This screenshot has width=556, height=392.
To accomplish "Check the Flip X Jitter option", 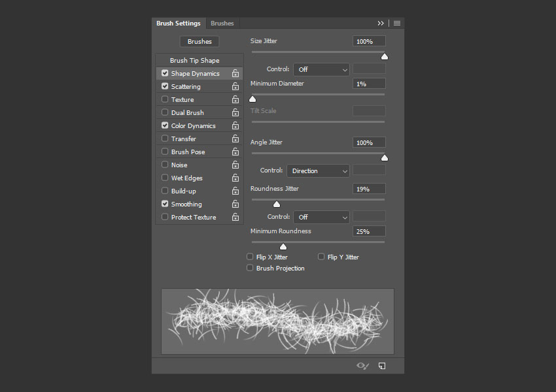I will pyautogui.click(x=250, y=257).
